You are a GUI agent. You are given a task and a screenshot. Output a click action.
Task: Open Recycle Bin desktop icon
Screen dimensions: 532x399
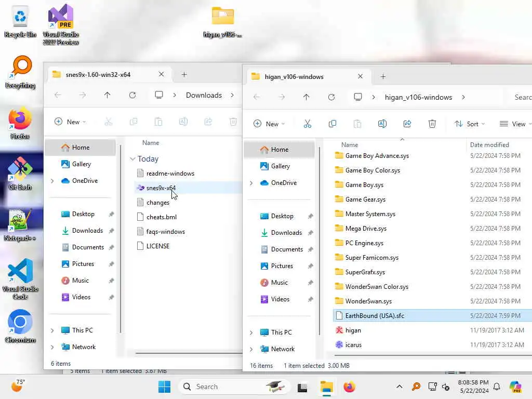[20, 21]
